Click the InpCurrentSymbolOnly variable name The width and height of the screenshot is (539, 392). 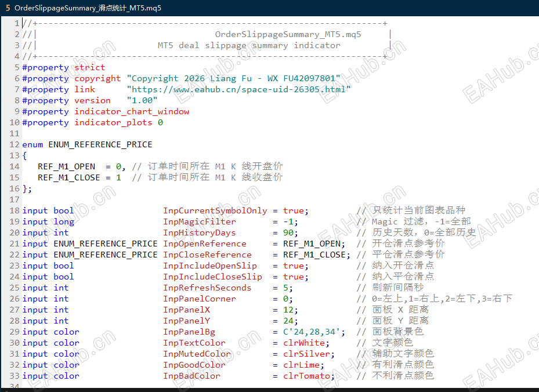pos(215,210)
